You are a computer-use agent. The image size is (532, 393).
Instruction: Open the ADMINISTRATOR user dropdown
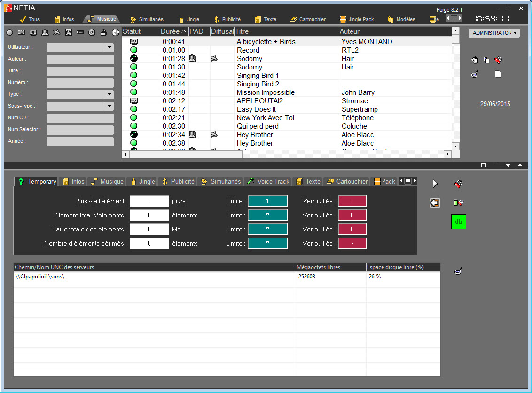pos(516,33)
